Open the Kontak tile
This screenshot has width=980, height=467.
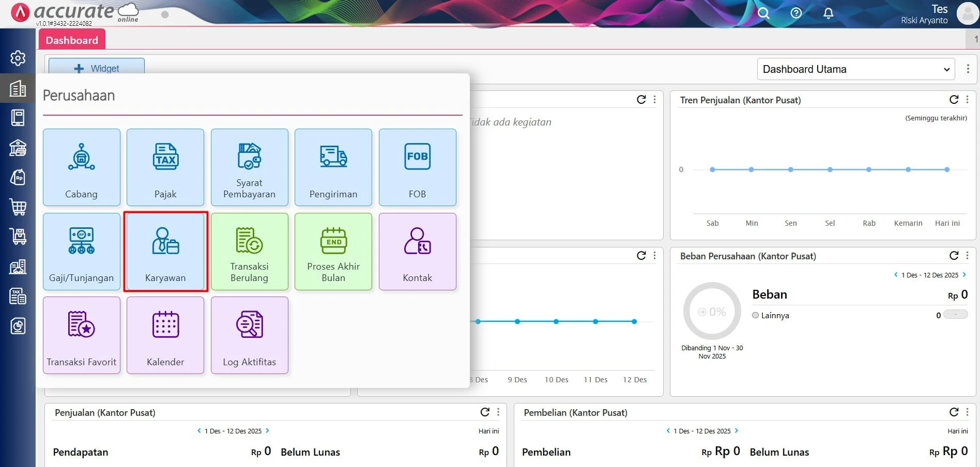pos(417,252)
